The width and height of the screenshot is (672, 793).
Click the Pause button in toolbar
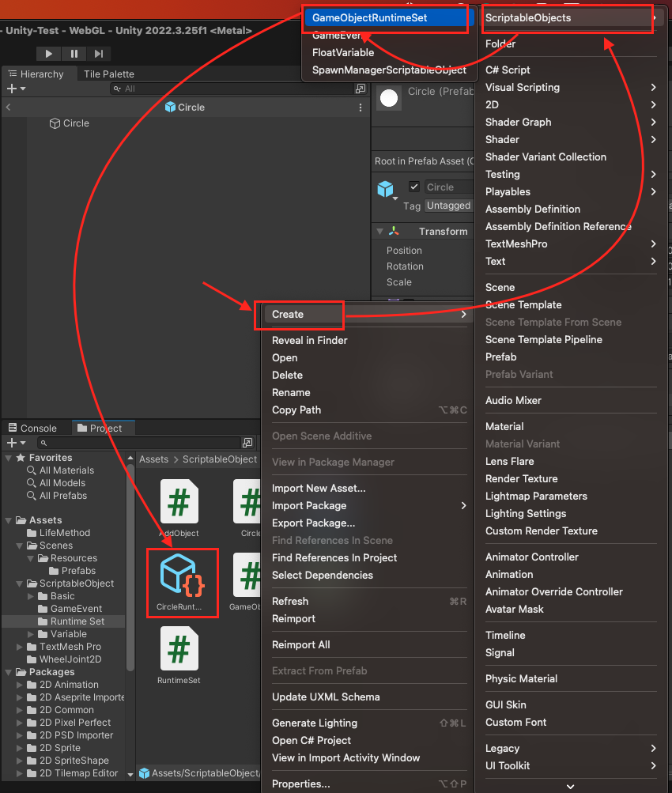point(74,54)
